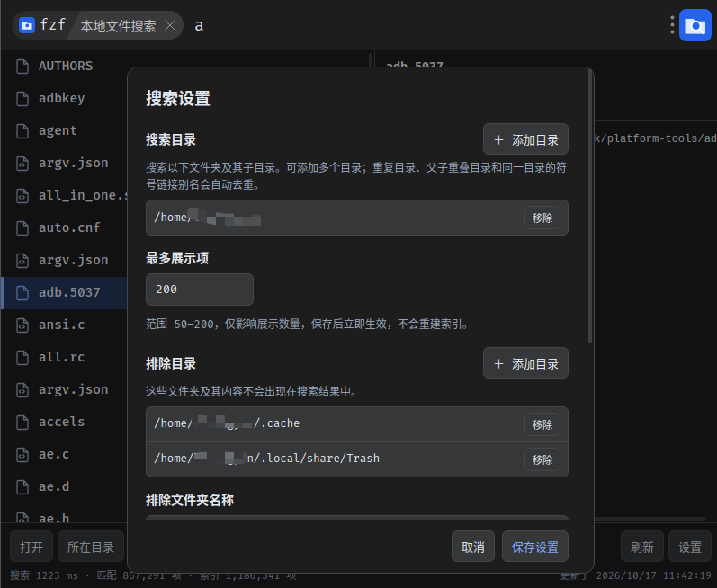Screen dimensions: 717x588
Task: Click the settings dialog vertical scrollbar
Action: (x=590, y=206)
